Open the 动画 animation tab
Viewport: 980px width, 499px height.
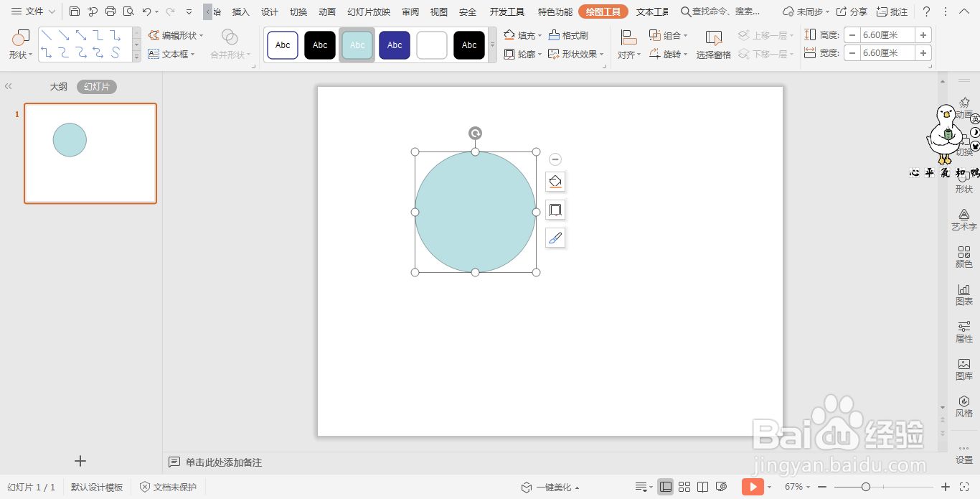[x=327, y=12]
